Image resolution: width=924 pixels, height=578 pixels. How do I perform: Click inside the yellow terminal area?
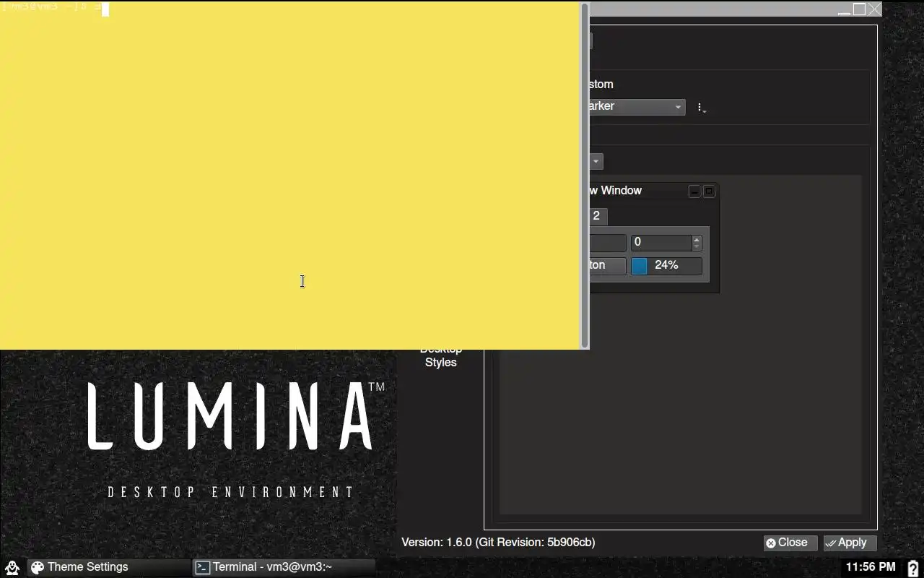[290, 176]
